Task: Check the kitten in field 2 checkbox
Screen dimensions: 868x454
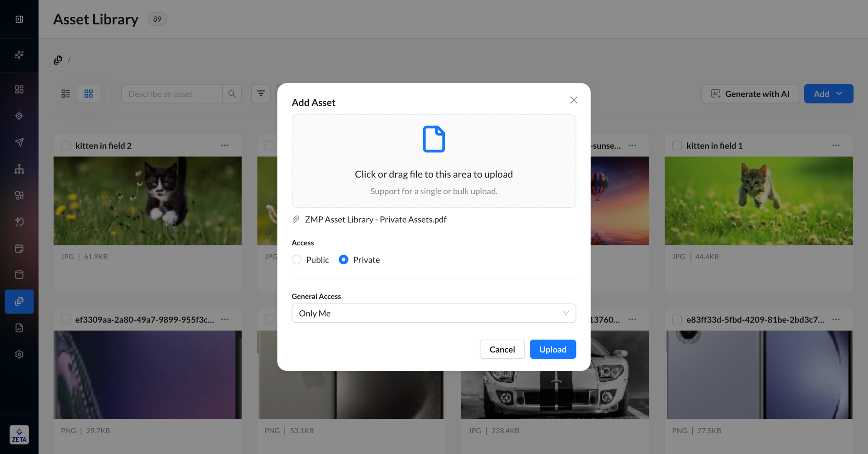Action: (x=66, y=145)
